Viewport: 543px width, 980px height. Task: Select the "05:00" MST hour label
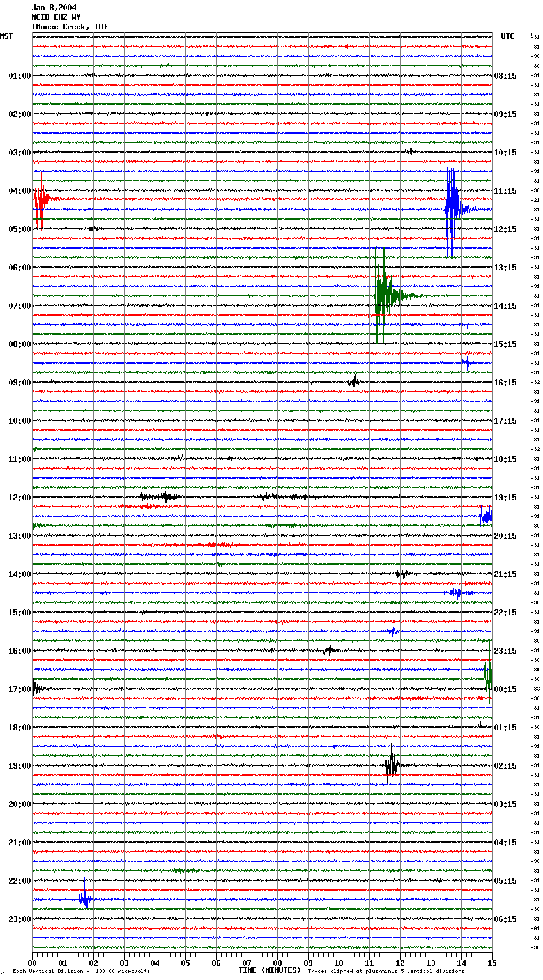pos(20,229)
